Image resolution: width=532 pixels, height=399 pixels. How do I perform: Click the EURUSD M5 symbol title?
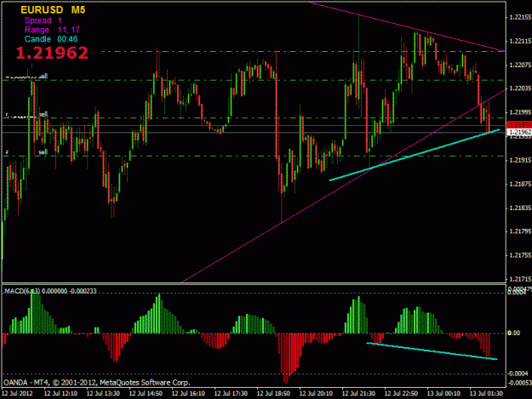53,10
